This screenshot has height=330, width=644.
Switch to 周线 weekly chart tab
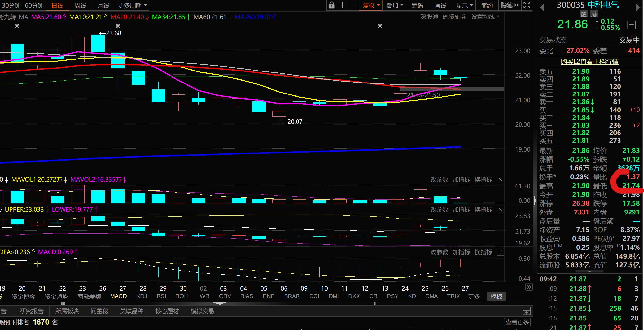tap(80, 5)
